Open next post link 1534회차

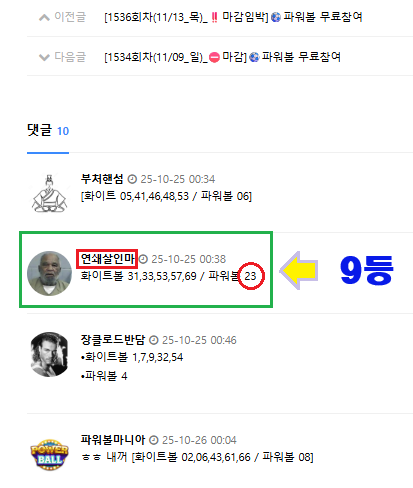[222, 57]
